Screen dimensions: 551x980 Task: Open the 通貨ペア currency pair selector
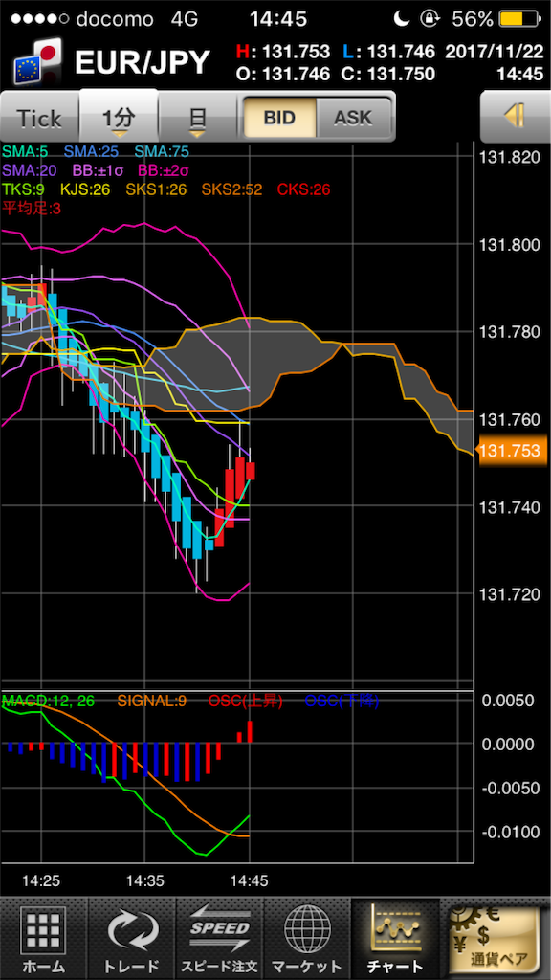(x=496, y=940)
